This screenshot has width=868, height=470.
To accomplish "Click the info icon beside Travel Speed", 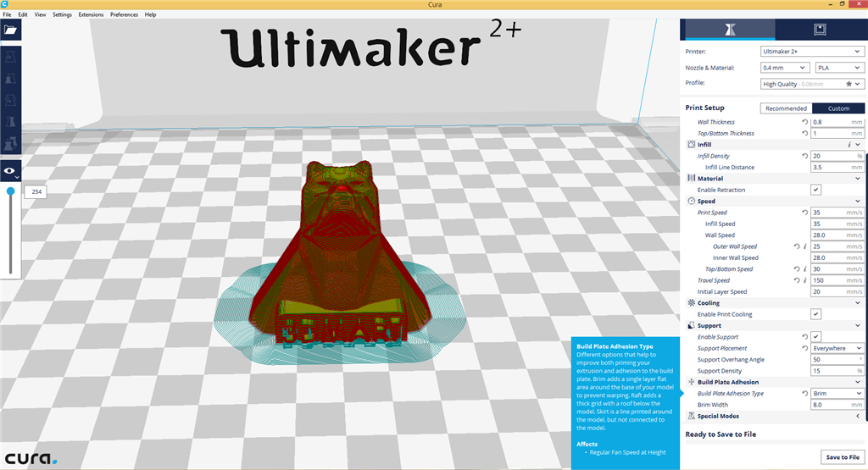I will tap(804, 280).
